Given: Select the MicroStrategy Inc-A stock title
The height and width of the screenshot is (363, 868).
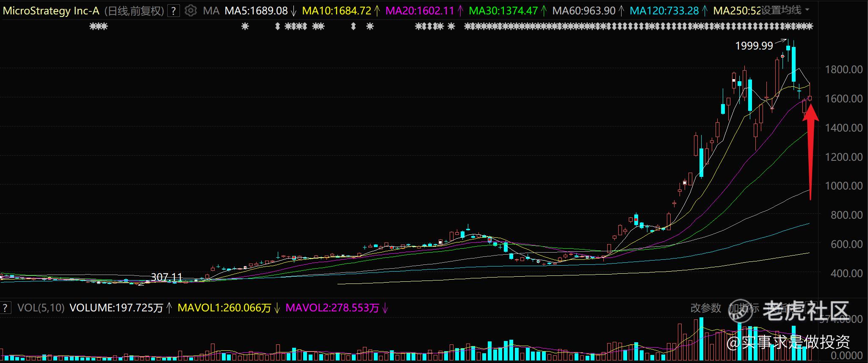Looking at the screenshot, I should tap(51, 11).
